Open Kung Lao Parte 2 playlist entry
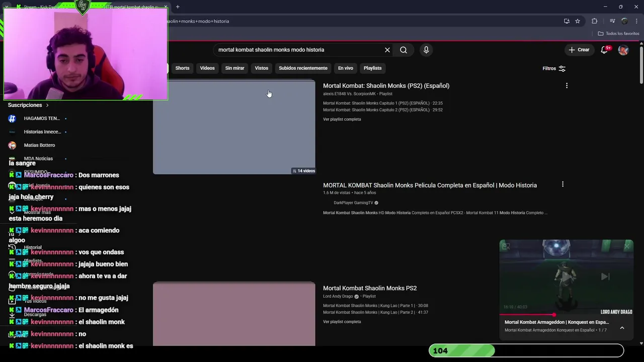Image resolution: width=644 pixels, height=362 pixels. 375,312
